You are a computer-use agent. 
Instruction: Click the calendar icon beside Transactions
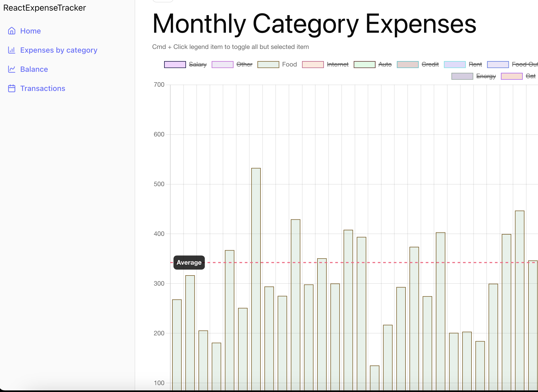tap(12, 88)
